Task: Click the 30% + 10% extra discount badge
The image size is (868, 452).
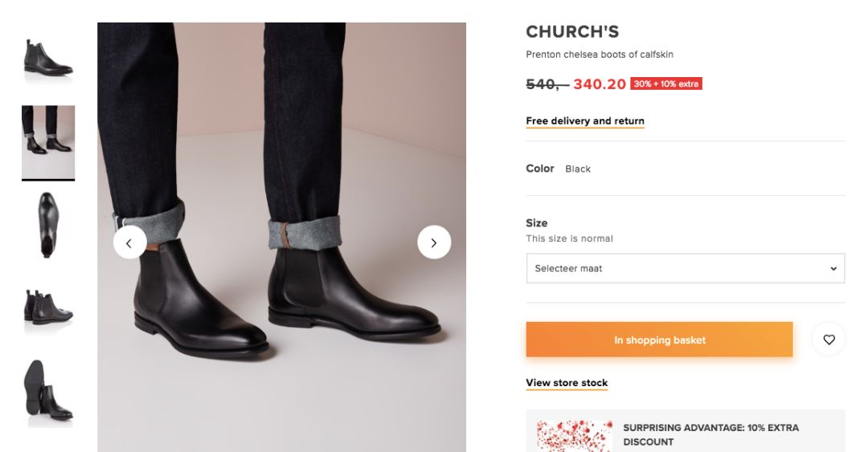Action: click(666, 83)
